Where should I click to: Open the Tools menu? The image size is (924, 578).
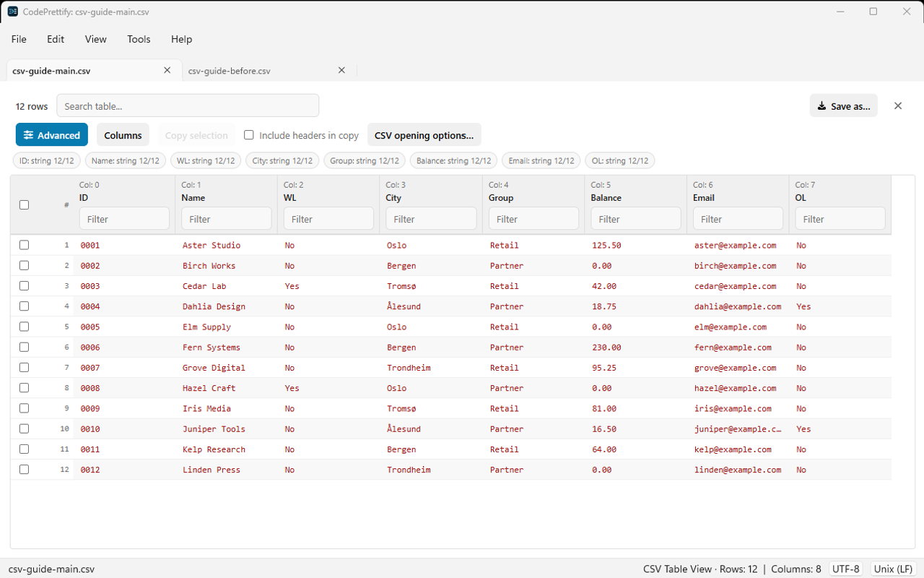coord(139,39)
